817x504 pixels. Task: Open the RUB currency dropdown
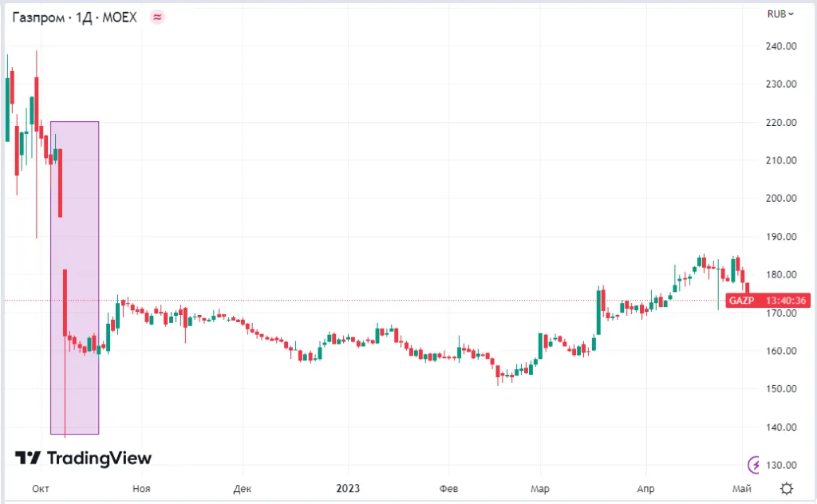click(x=780, y=14)
